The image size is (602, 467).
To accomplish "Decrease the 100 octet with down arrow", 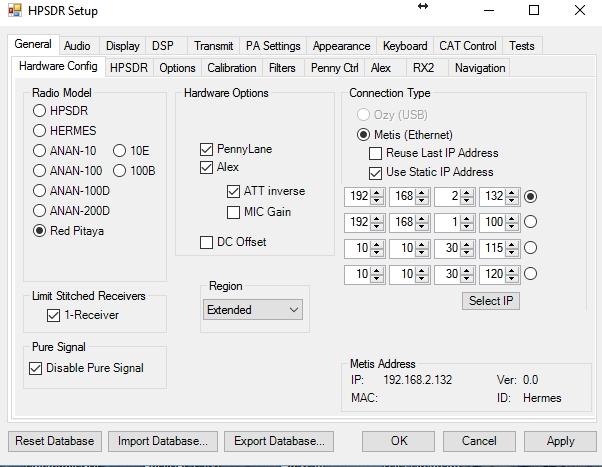I will coord(512,226).
